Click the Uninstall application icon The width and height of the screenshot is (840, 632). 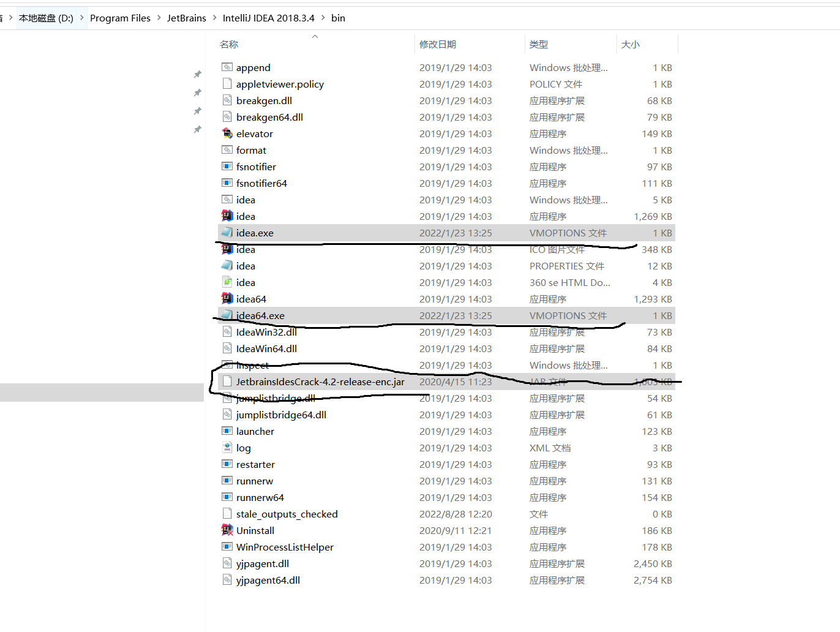click(x=227, y=530)
